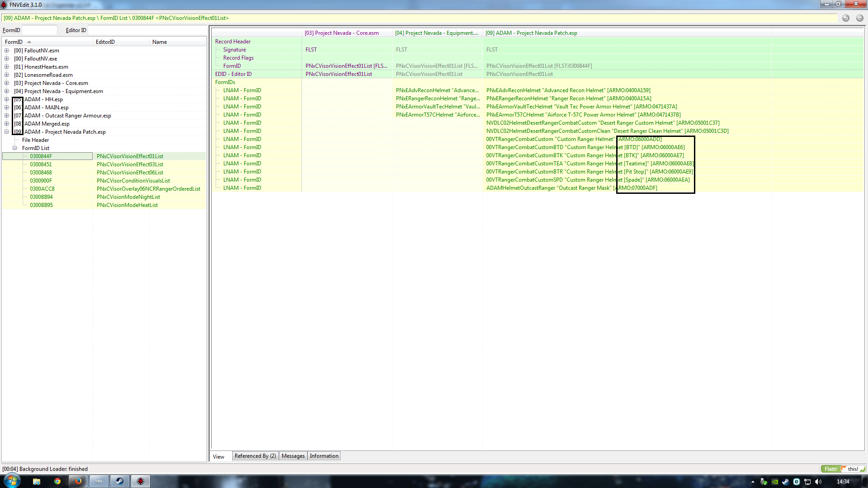This screenshot has height=488, width=868.
Task: Expand the ADAM - Project Nevada Patch.esp node
Action: point(7,131)
